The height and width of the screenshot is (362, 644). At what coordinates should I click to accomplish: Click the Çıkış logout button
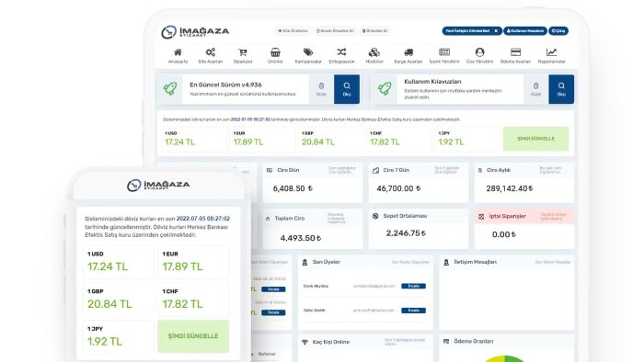click(x=558, y=30)
